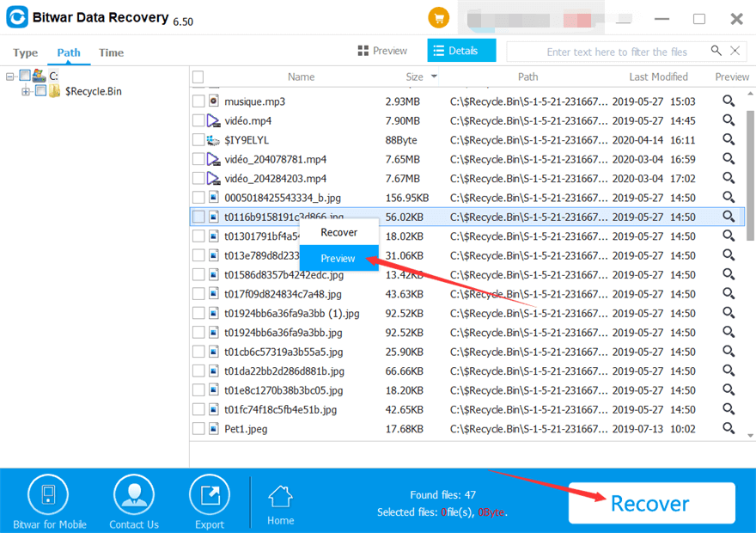756x533 pixels.
Task: Toggle sort order with Size arrow
Action: coord(434,77)
